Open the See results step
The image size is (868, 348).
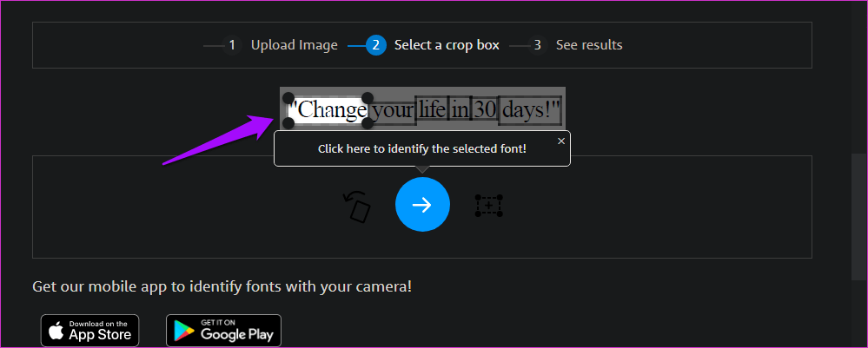(x=589, y=45)
